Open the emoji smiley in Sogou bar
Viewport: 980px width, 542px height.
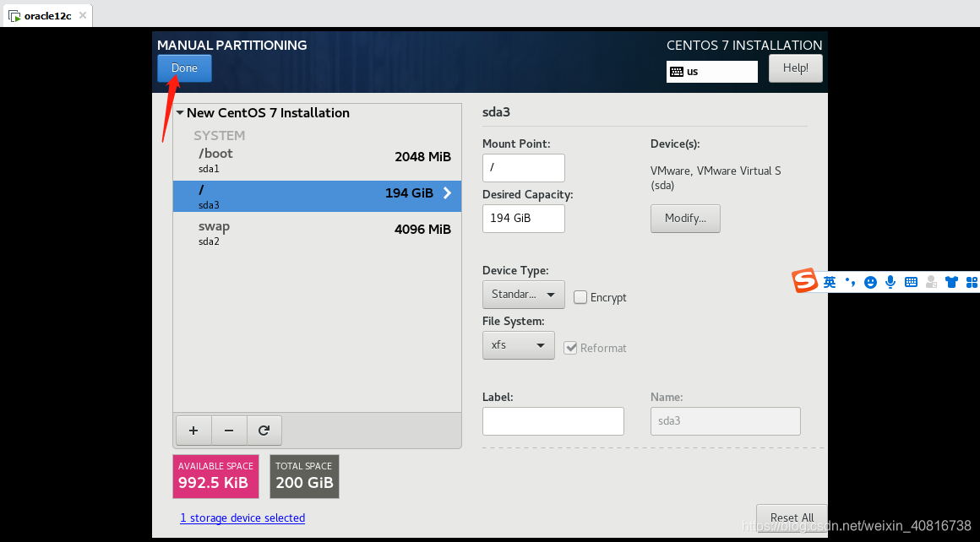click(x=870, y=282)
